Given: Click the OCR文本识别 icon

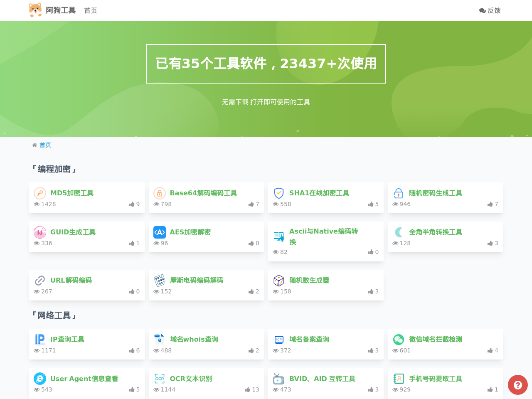Looking at the screenshot, I should [159, 378].
